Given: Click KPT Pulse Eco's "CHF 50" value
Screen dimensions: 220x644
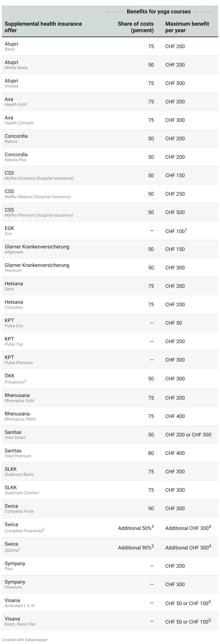Looking at the screenshot, I should point(173,323).
